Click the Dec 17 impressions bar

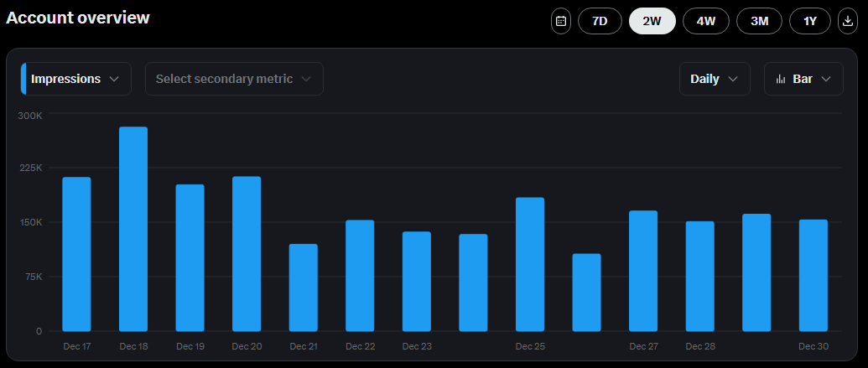pyautogui.click(x=76, y=254)
